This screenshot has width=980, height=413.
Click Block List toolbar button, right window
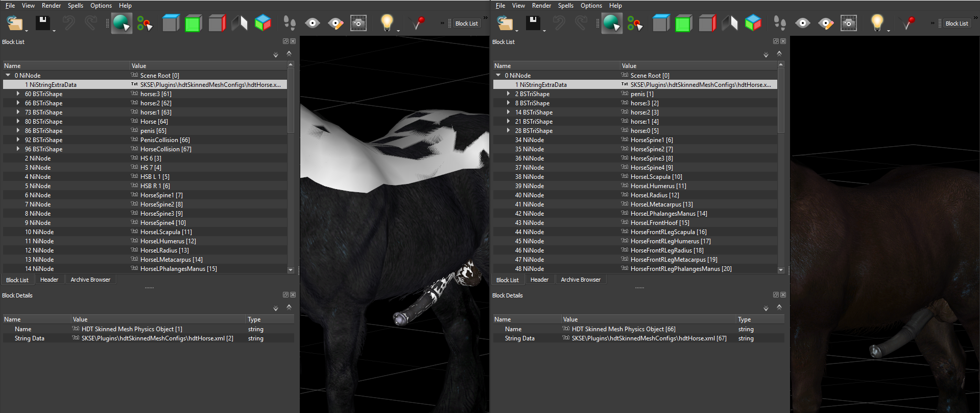tap(957, 24)
